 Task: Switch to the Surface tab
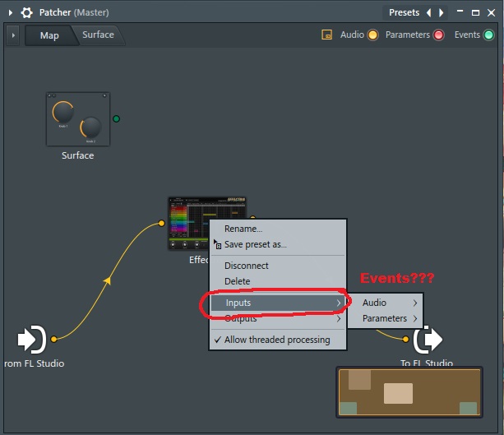pyautogui.click(x=98, y=35)
